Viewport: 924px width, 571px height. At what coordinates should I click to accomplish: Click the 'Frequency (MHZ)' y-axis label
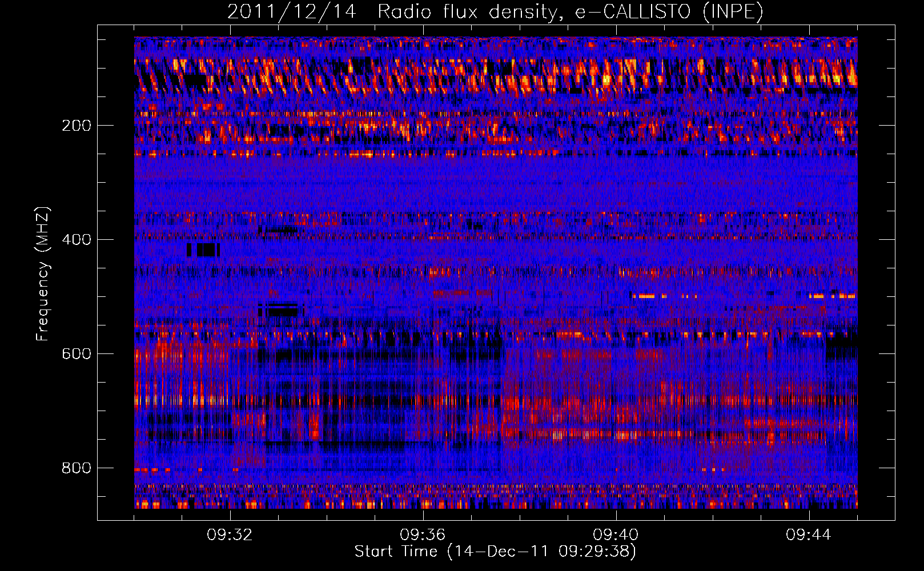pos(43,274)
